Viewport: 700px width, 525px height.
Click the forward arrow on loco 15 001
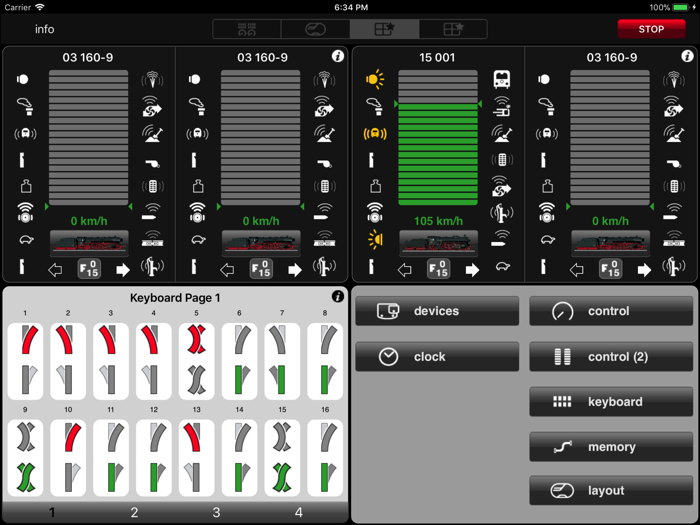pyautogui.click(x=472, y=269)
